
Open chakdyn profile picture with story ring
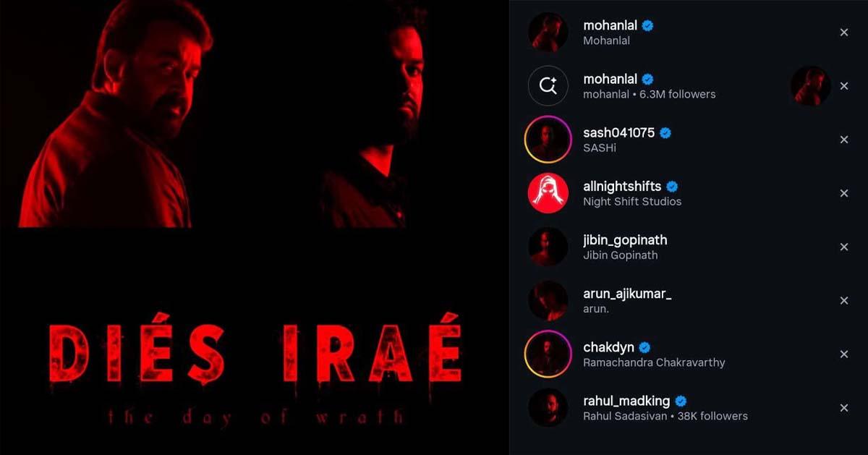click(x=548, y=354)
